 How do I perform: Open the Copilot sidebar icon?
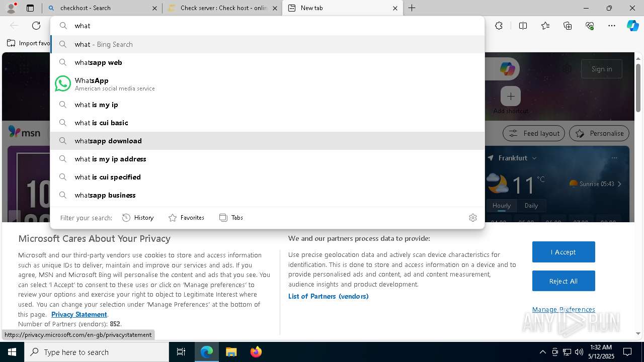(632, 26)
